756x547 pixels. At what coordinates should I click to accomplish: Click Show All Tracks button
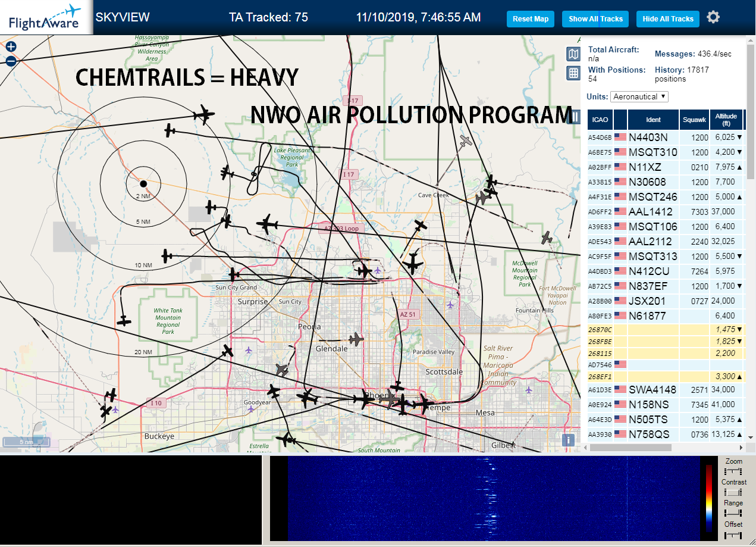pyautogui.click(x=595, y=19)
